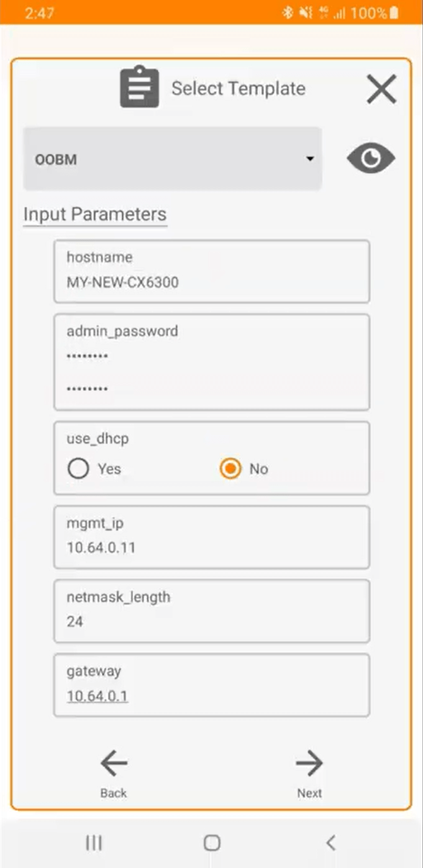Click the left arrow Back icon

(112, 763)
